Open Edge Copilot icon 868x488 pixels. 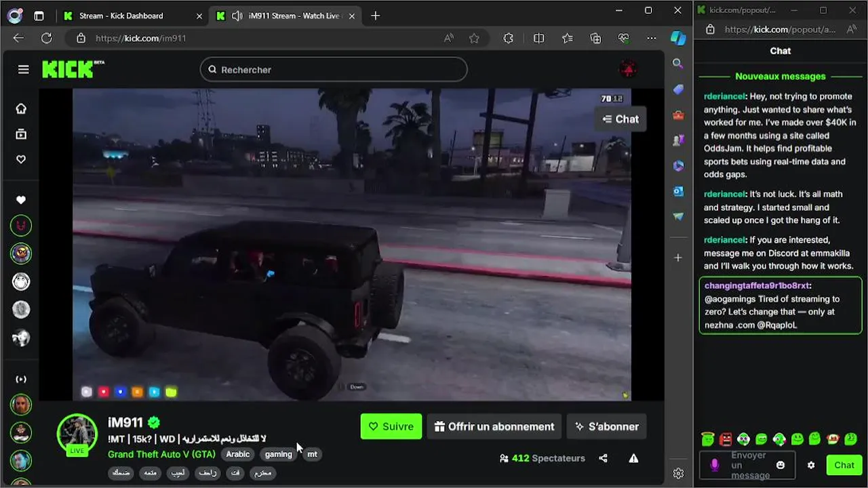678,38
